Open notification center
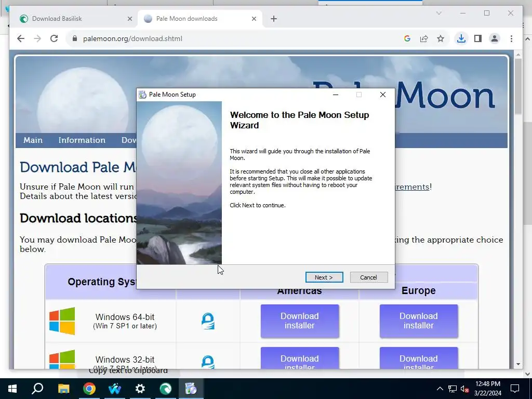This screenshot has height=399, width=532. pyautogui.click(x=515, y=389)
